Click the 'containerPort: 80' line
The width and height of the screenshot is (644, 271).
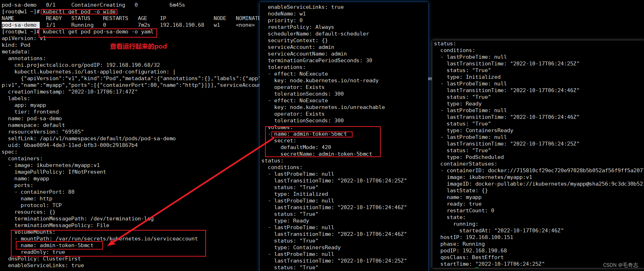[47, 192]
